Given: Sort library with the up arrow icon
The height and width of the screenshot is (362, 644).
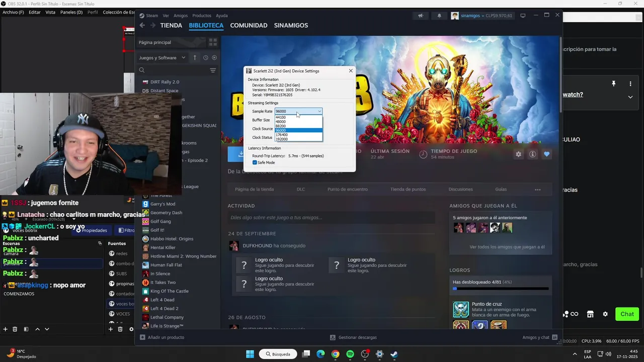Looking at the screenshot, I should point(195,58).
